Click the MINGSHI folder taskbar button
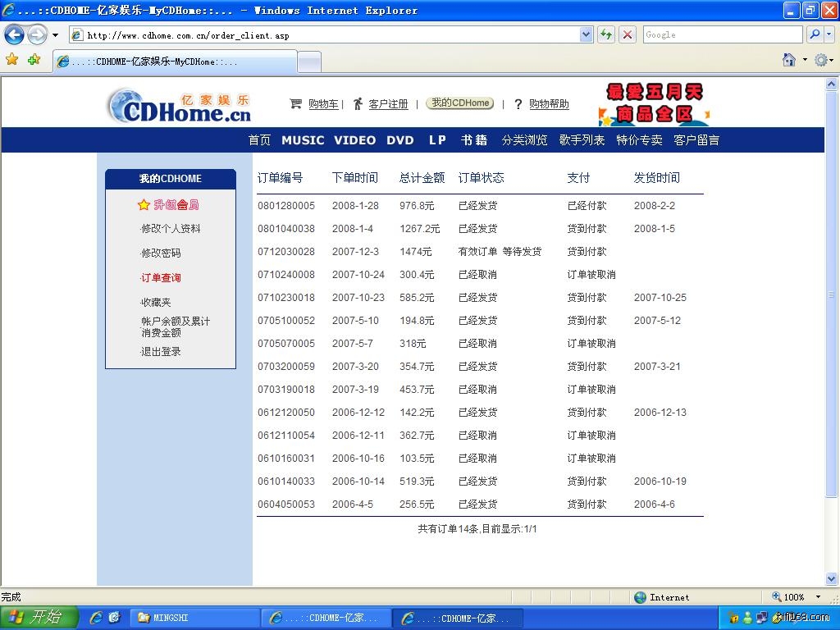Screen dimensions: 840x630 pos(194,618)
